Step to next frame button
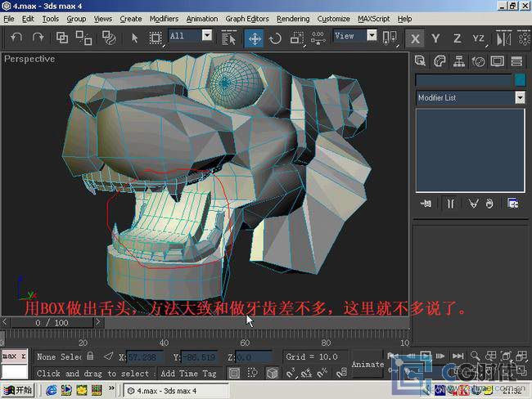 (440, 356)
